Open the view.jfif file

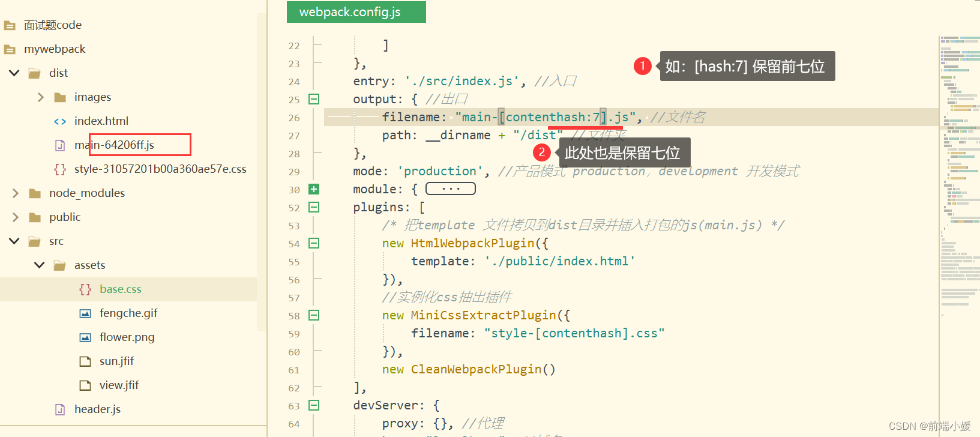(x=119, y=385)
